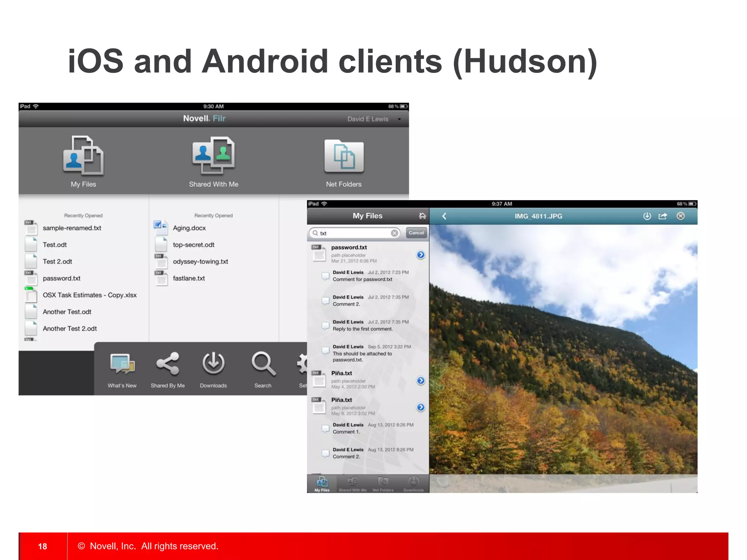Tap the home icon in the My Files header
747x560 pixels.
pos(422,216)
